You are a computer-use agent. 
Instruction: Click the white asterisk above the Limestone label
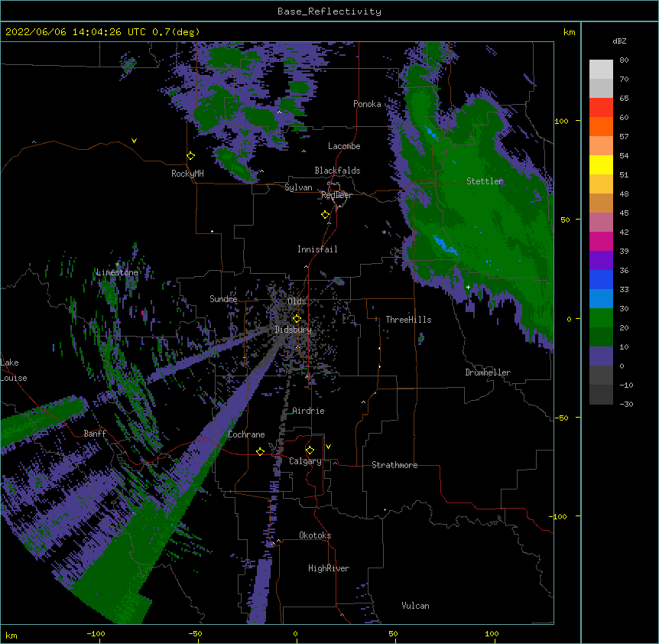[x=118, y=265]
